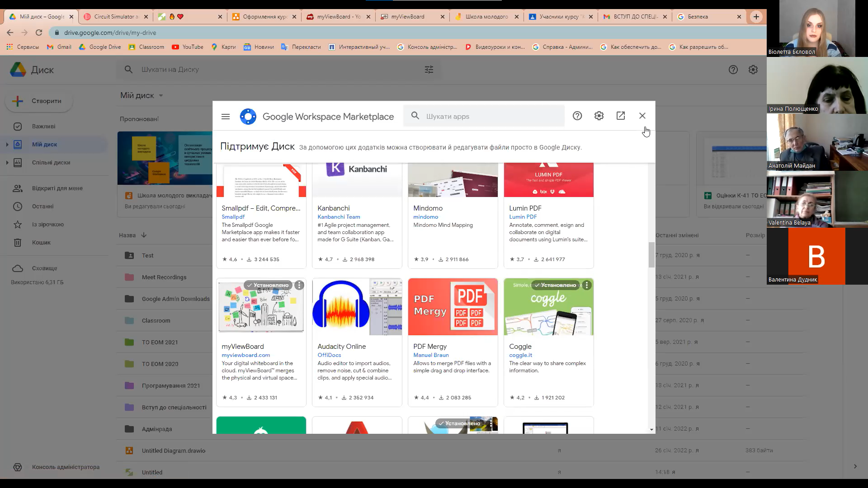Open the Kanbanchi Team developer link

[339, 217]
